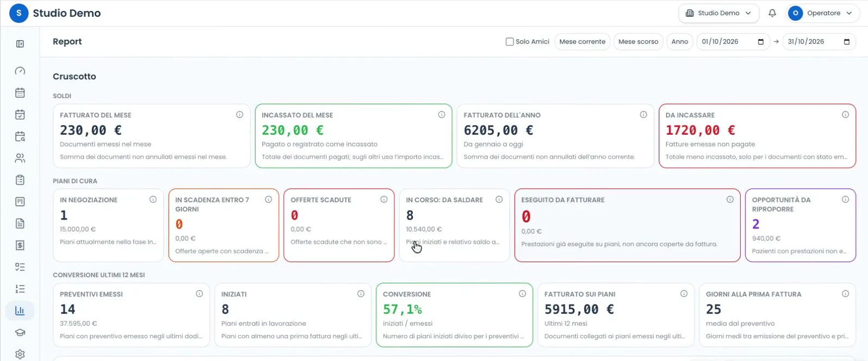The height and width of the screenshot is (361, 868).
Task: Click info icon on Giorni alla prima fattura
Action: 845,294
